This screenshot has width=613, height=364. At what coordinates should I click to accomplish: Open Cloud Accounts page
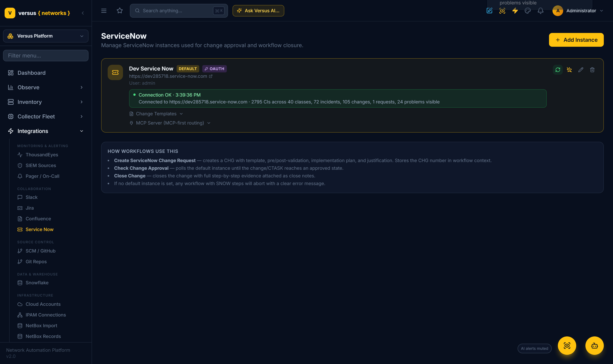click(43, 304)
